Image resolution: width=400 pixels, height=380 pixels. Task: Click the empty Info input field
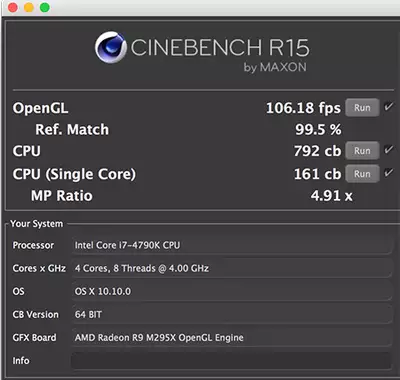click(x=231, y=361)
